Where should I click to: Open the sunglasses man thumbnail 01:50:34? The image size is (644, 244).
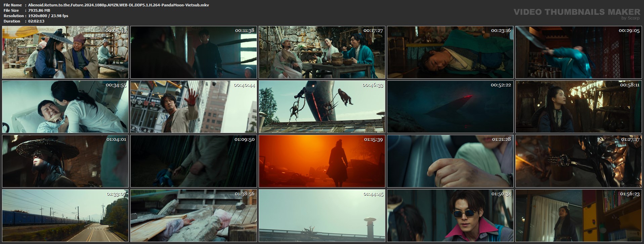450,216
